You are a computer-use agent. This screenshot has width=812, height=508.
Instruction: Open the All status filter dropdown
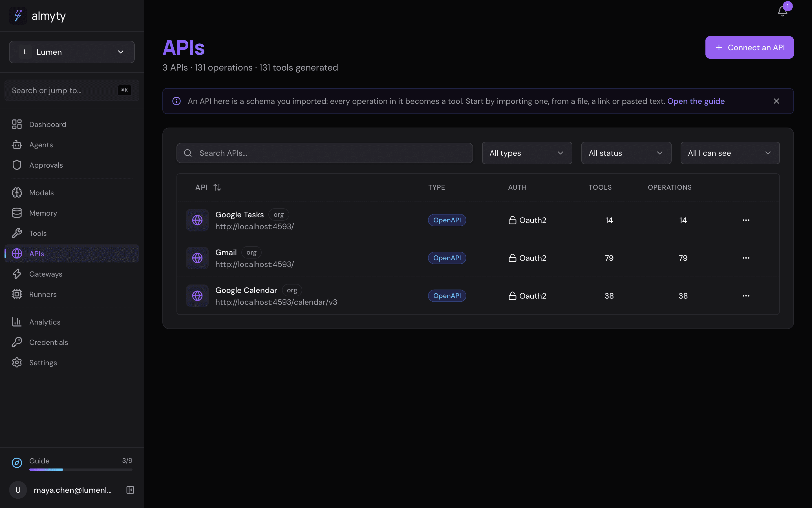(626, 153)
